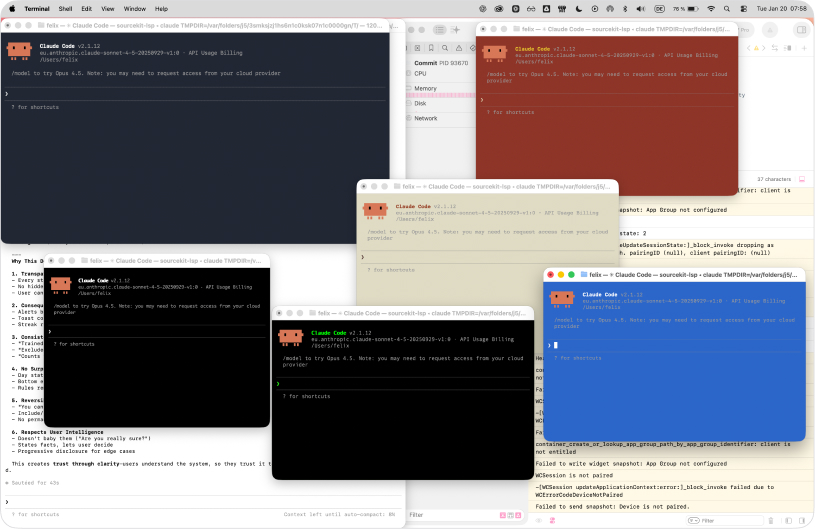Click the 'Sautéed for 43s' status text
815x529 pixels.
tap(36, 483)
